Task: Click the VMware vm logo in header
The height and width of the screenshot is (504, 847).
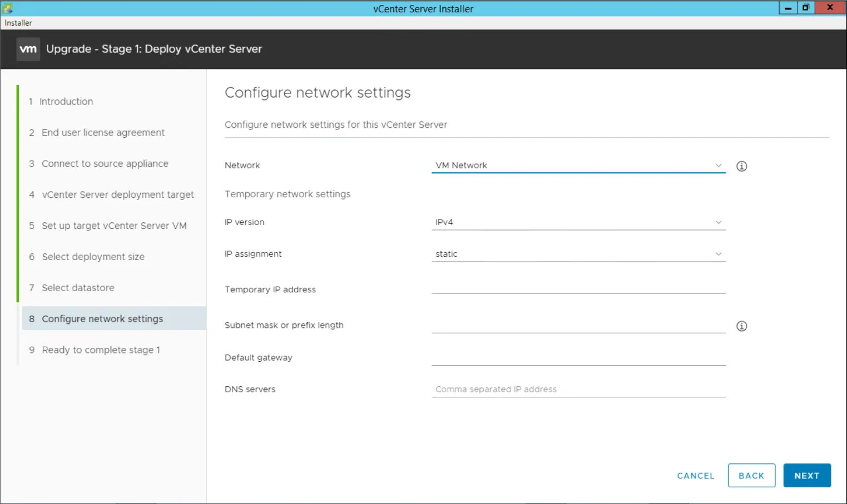Action: coord(28,49)
